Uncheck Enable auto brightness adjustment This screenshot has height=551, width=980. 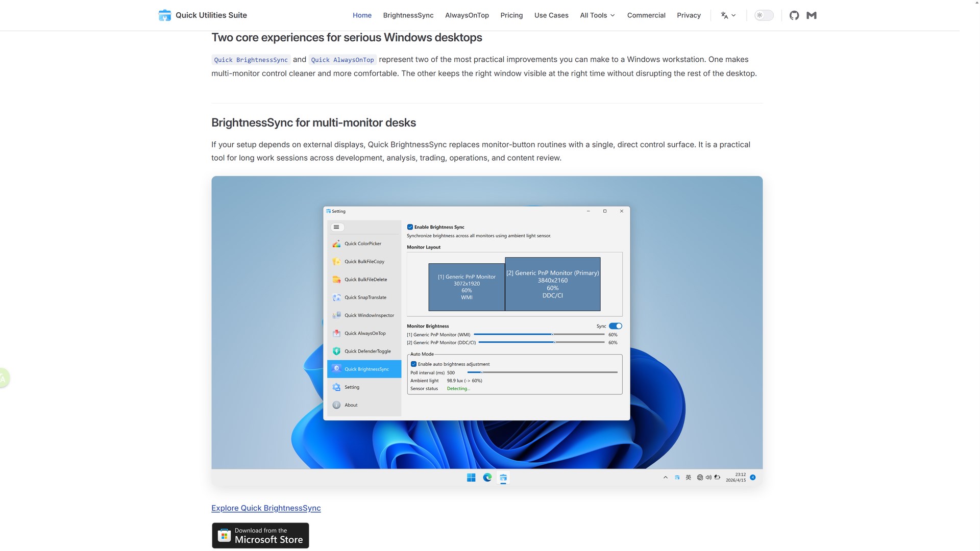click(413, 364)
